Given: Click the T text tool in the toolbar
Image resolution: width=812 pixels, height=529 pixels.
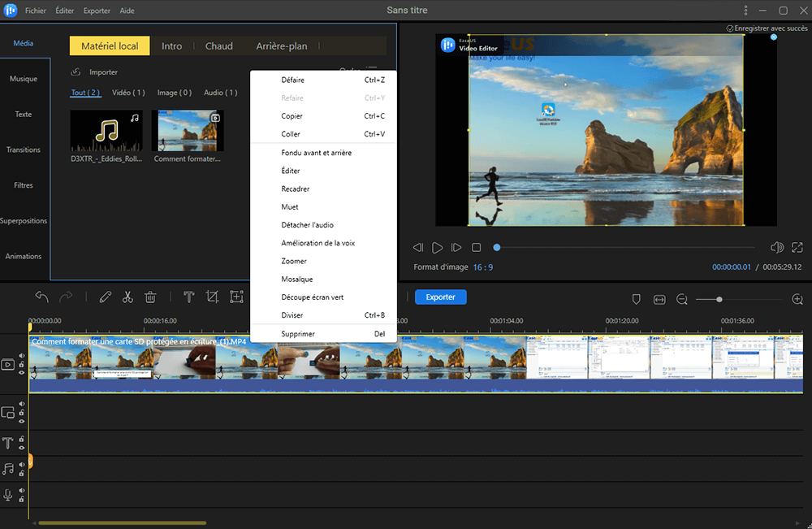Looking at the screenshot, I should (x=189, y=297).
